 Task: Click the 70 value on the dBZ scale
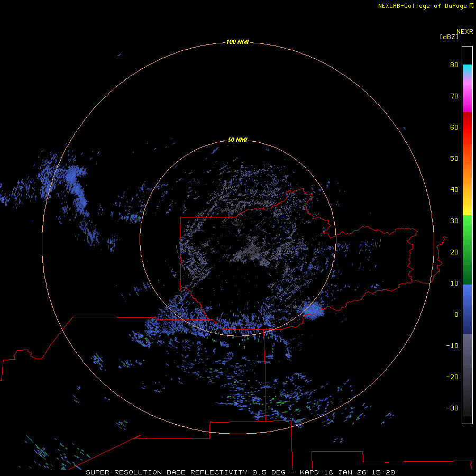pyautogui.click(x=454, y=96)
